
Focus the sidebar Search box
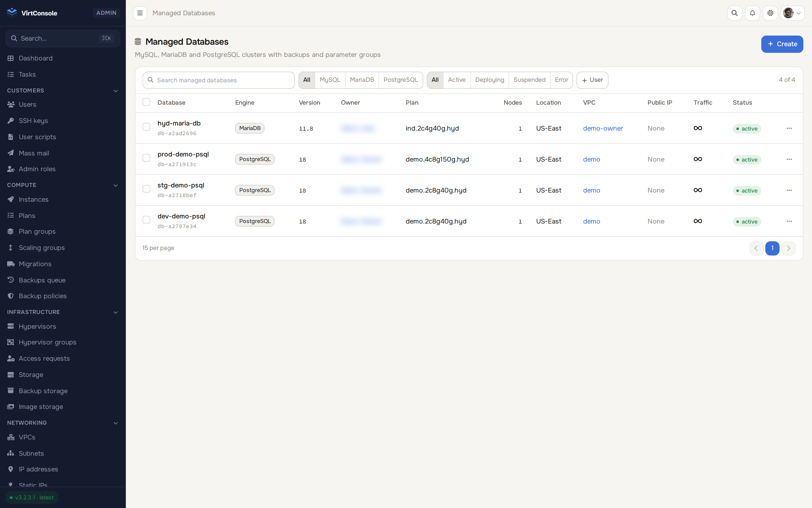(x=63, y=38)
